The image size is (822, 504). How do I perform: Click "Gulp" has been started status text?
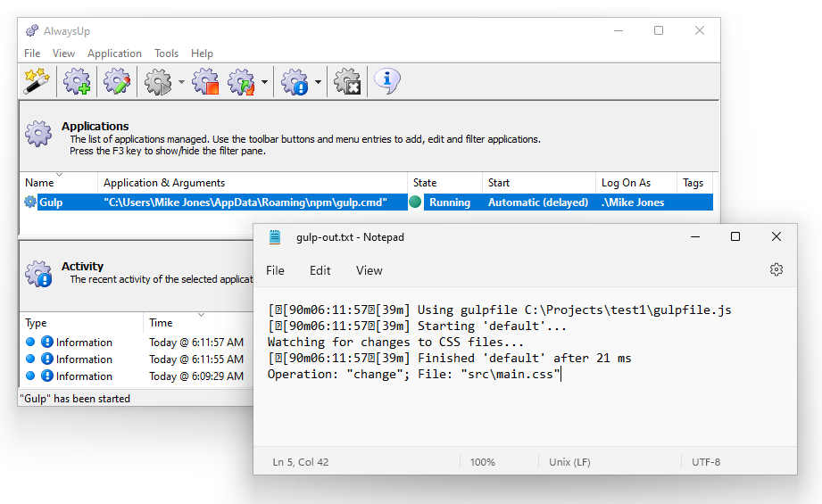75,399
